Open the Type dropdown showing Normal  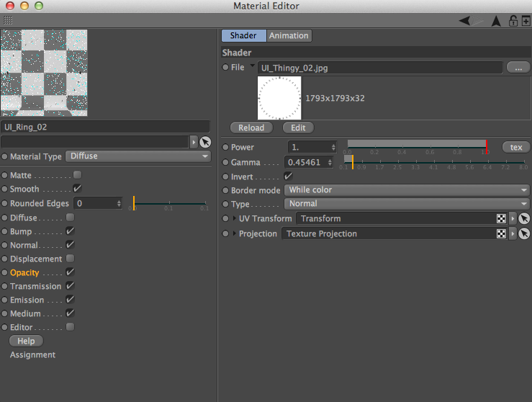tap(407, 204)
